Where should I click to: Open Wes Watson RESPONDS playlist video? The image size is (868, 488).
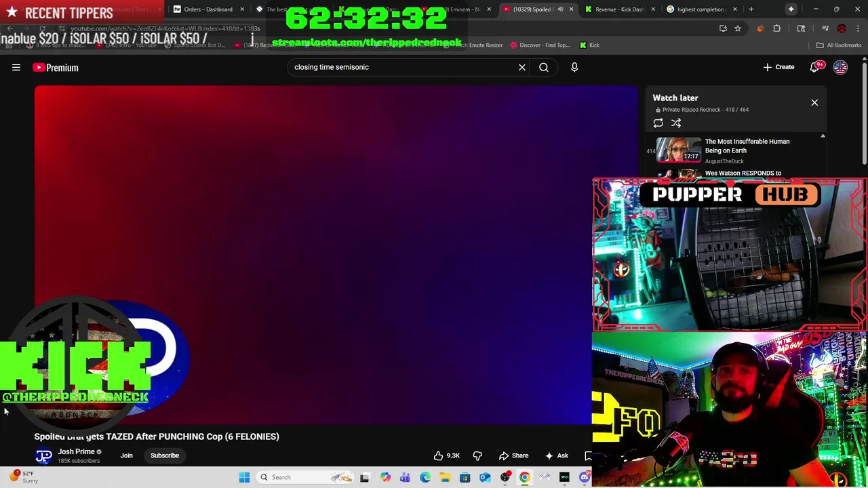(x=743, y=174)
